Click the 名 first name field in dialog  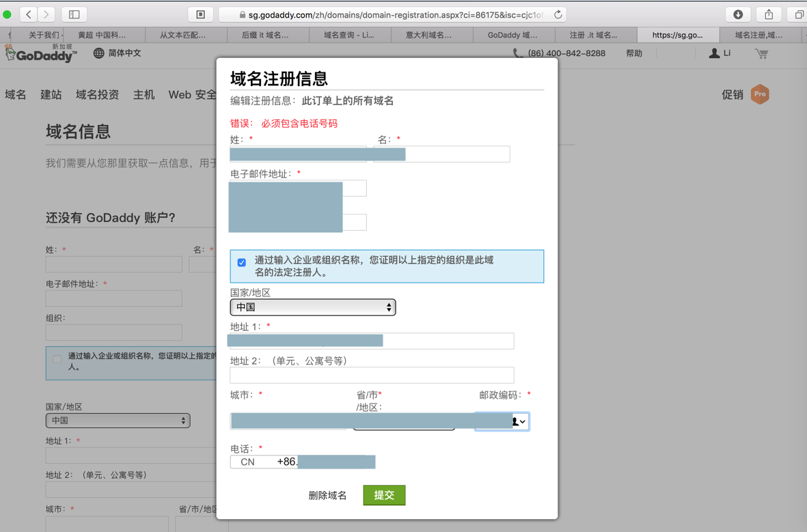(441, 154)
